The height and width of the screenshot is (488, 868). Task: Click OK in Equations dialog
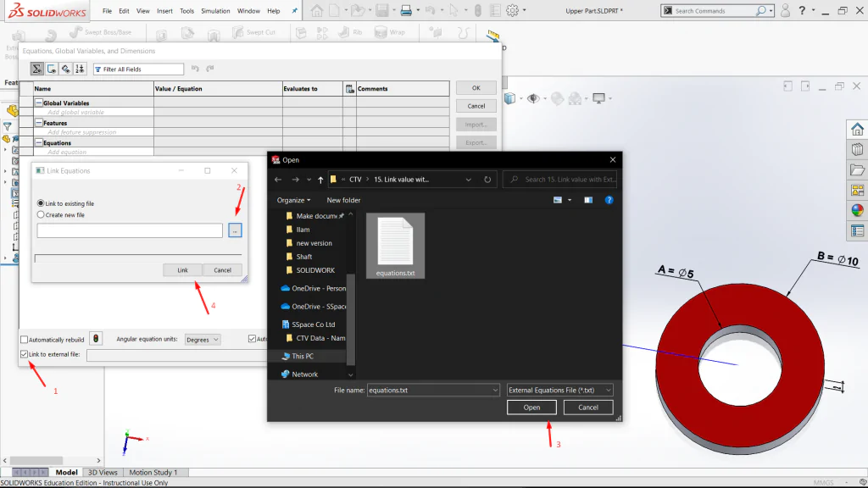476,88
